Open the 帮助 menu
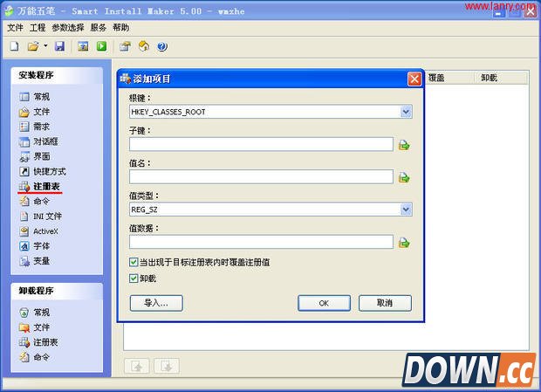This screenshot has width=541, height=392. click(x=120, y=28)
